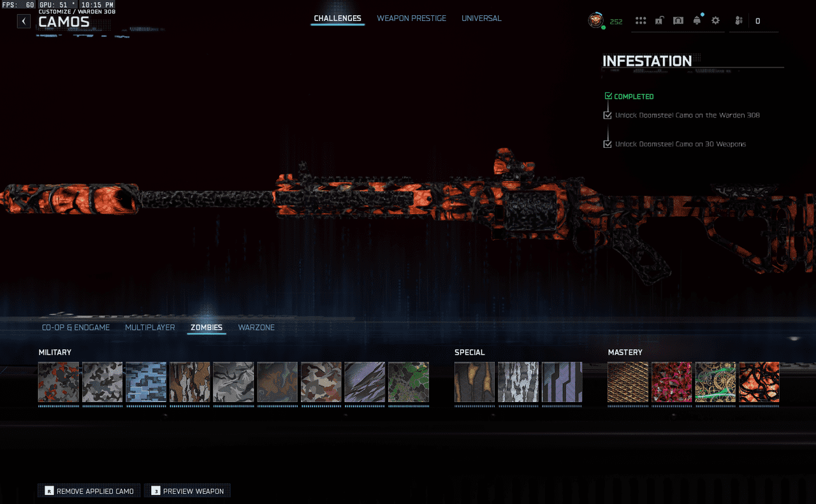Image resolution: width=816 pixels, height=504 pixels.
Task: Open the chat message icon in top bar
Action: pos(678,20)
